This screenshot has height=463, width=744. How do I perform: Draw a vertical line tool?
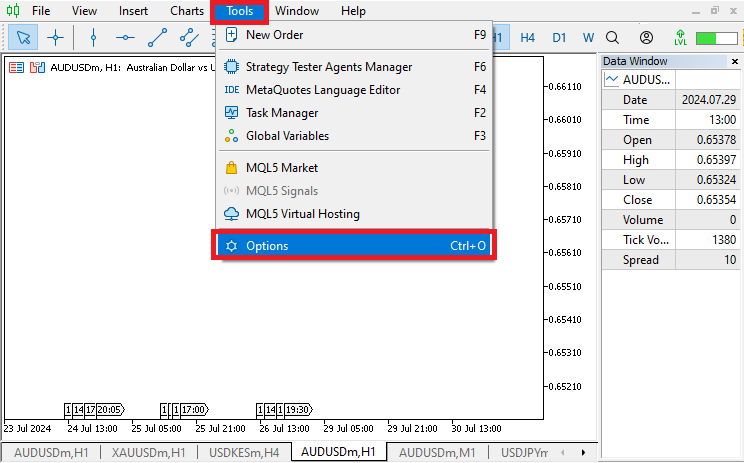click(93, 37)
